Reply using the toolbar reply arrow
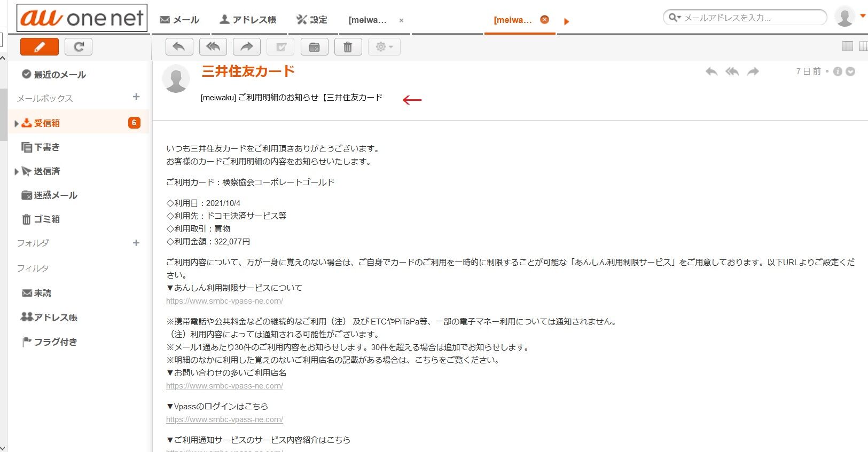Screen dimensions: 868x452 [x=179, y=47]
